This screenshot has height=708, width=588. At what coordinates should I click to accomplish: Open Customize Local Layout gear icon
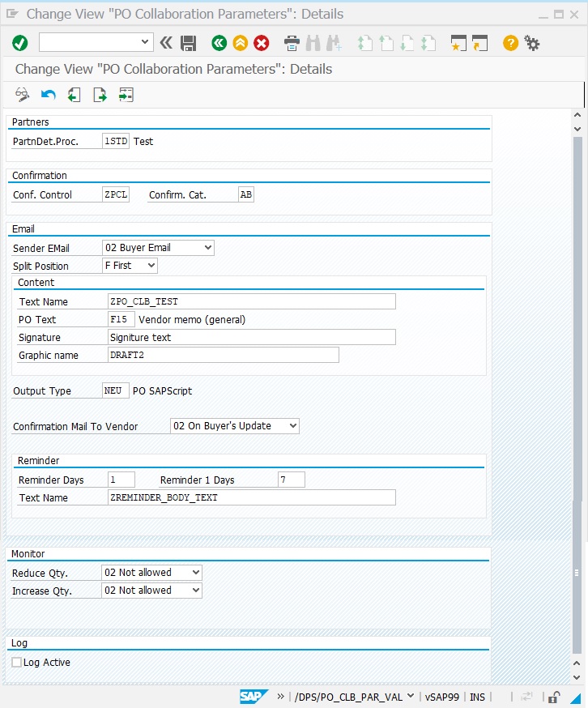pyautogui.click(x=532, y=44)
